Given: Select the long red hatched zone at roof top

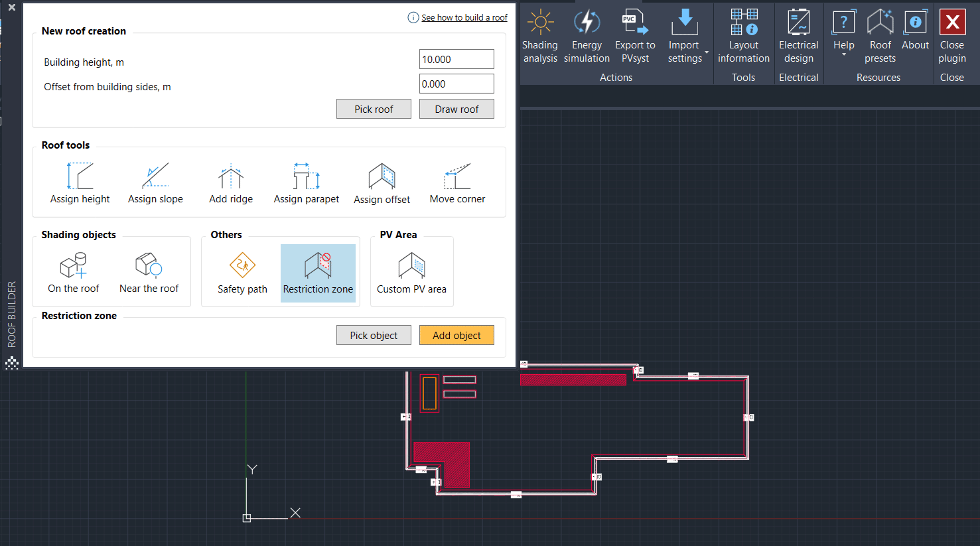Looking at the screenshot, I should [x=573, y=379].
